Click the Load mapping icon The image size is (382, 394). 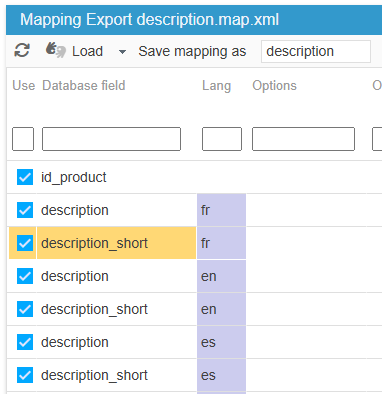(x=56, y=50)
